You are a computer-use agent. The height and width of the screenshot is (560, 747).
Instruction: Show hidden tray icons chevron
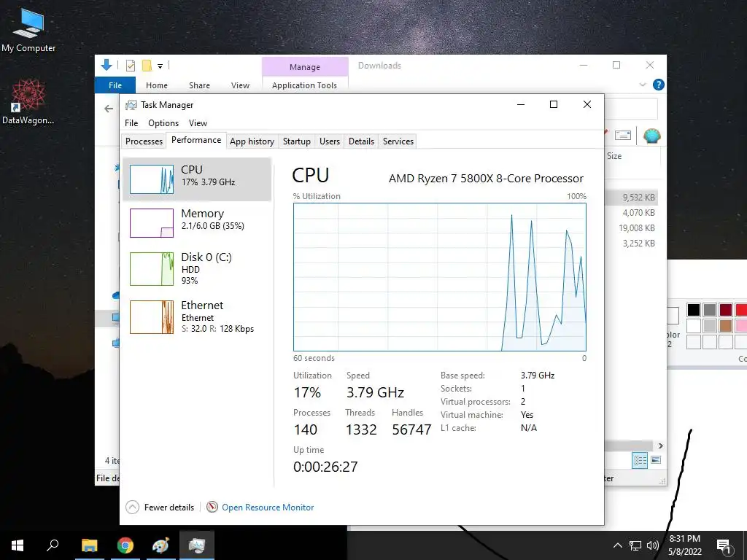(617, 545)
